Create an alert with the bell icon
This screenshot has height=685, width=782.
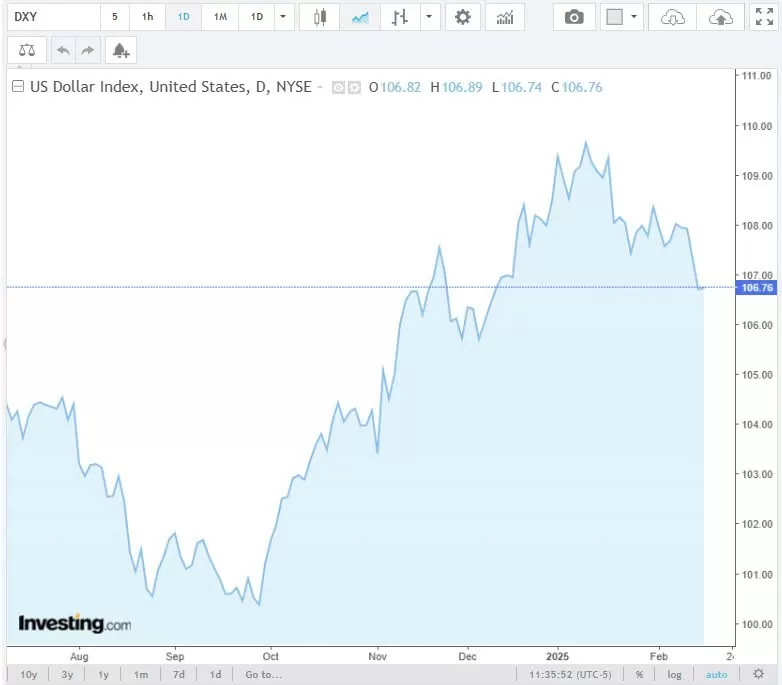point(120,50)
